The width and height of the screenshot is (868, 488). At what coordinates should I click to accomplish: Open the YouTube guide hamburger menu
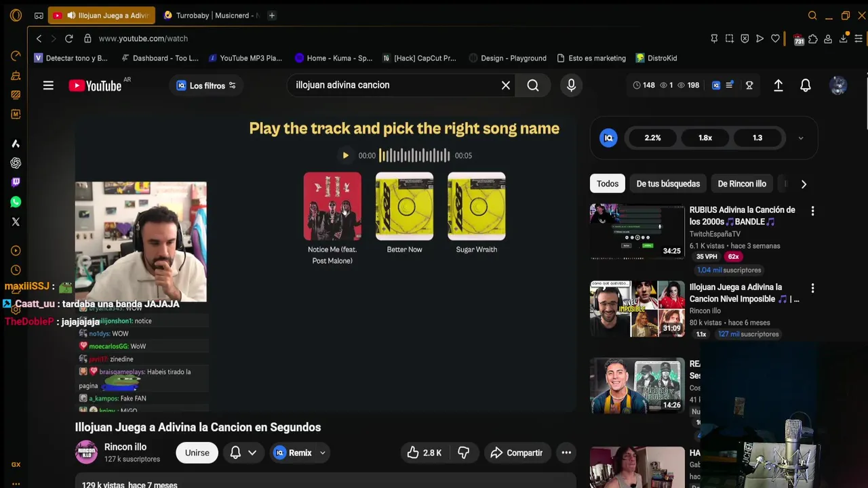pos(48,85)
